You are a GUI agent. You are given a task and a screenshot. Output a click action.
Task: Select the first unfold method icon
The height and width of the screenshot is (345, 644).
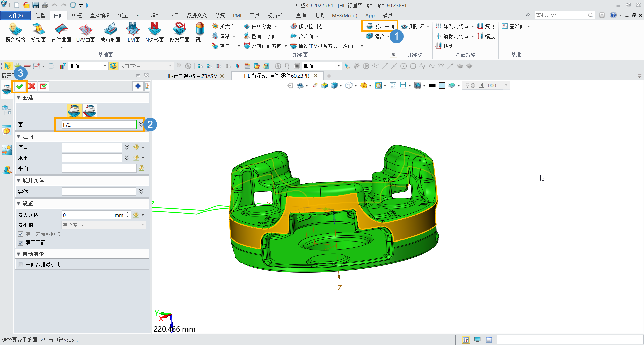point(74,111)
